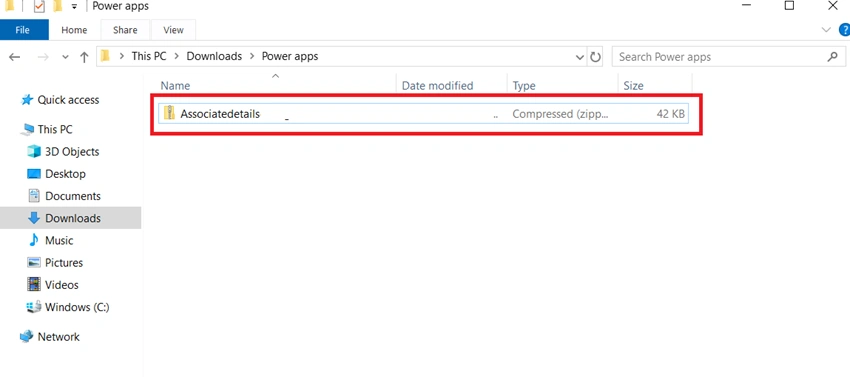
Task: Click the Quick access star icon
Action: (27, 100)
